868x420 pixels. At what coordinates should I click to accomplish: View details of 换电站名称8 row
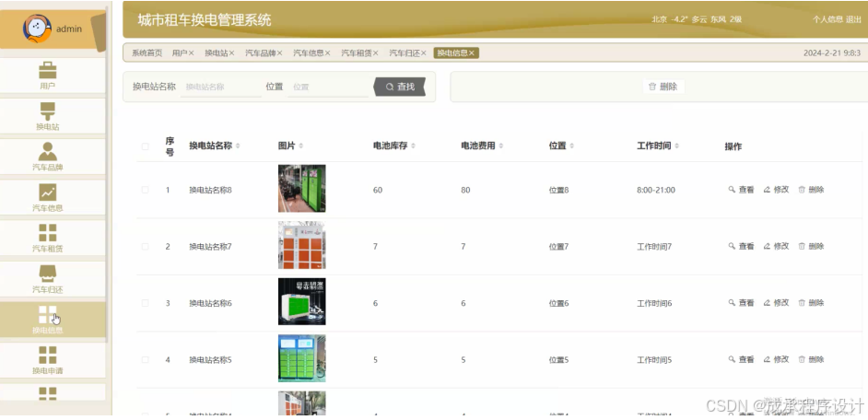[x=741, y=190]
